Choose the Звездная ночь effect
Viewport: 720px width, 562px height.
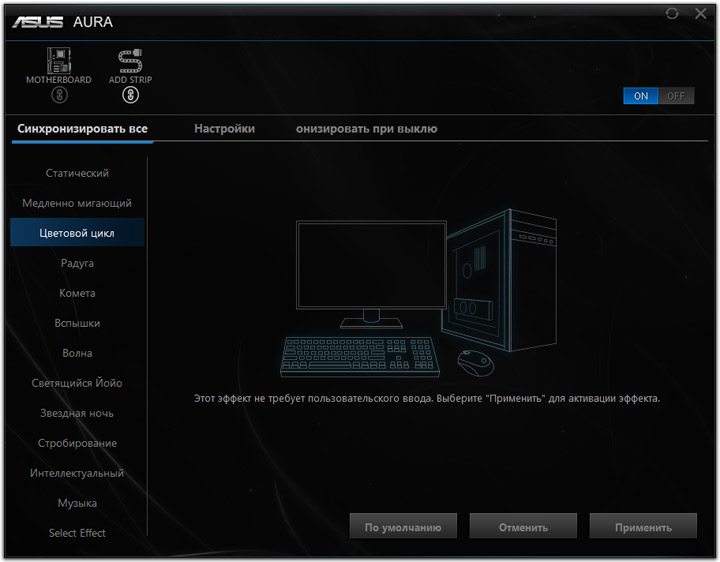77,413
